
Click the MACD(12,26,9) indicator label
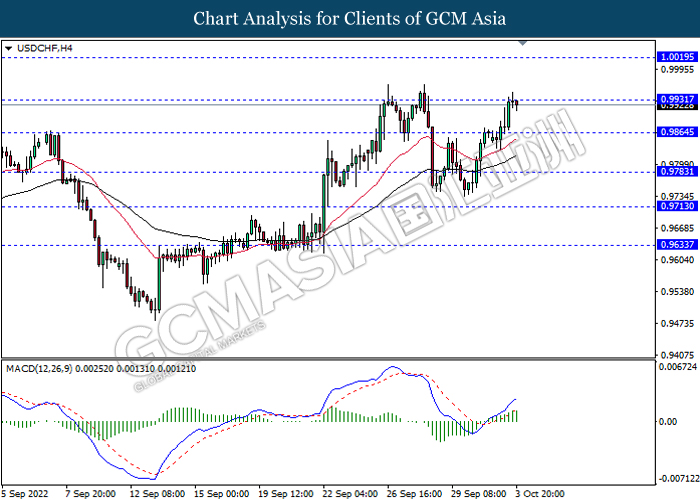click(39, 369)
